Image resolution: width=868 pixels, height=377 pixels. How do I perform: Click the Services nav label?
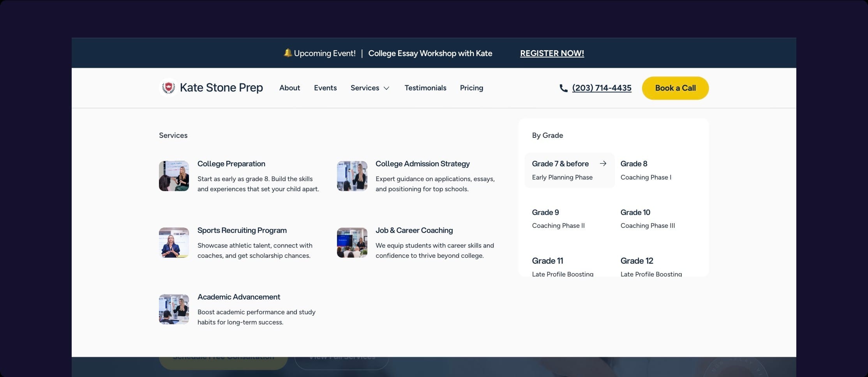click(x=365, y=88)
